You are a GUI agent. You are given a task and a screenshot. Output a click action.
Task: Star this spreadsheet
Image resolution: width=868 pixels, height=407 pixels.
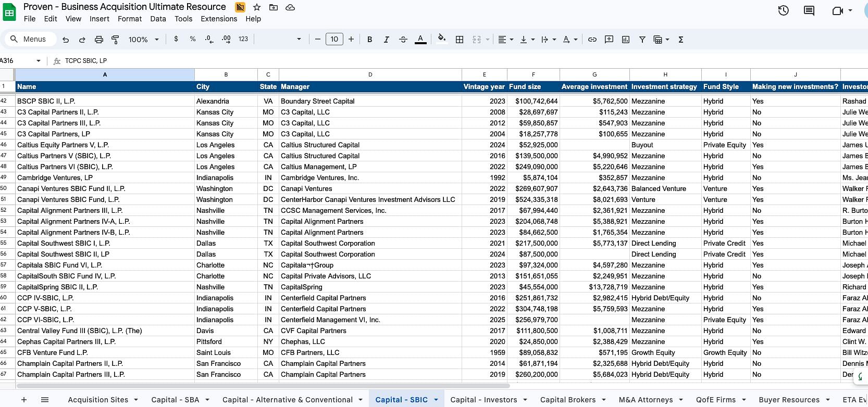coord(257,7)
